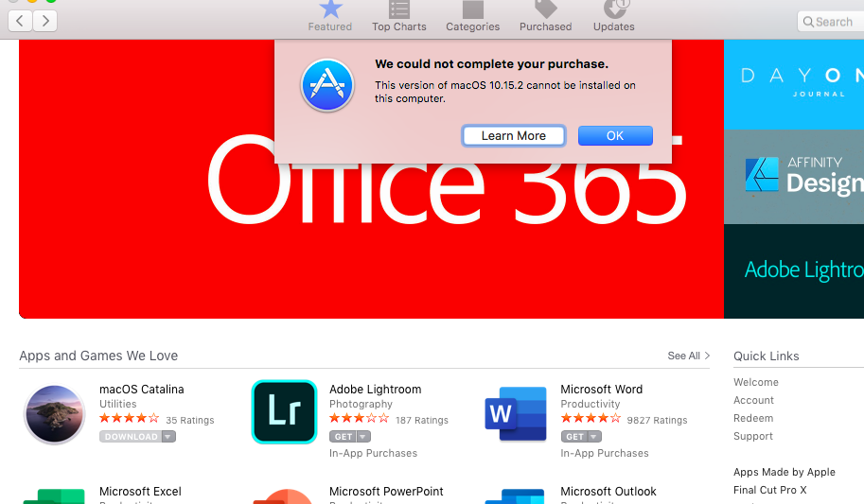Open the Microsoft Word app icon
864x504 pixels.
tap(515, 413)
